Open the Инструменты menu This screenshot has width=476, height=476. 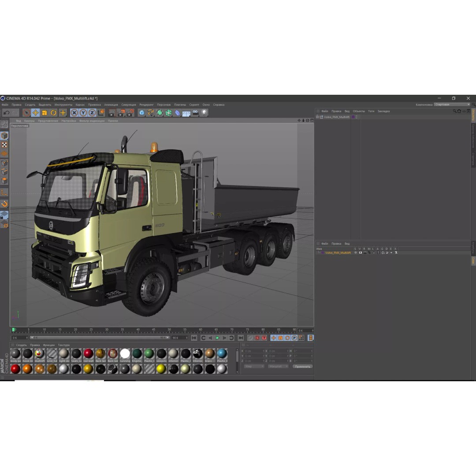pos(63,105)
